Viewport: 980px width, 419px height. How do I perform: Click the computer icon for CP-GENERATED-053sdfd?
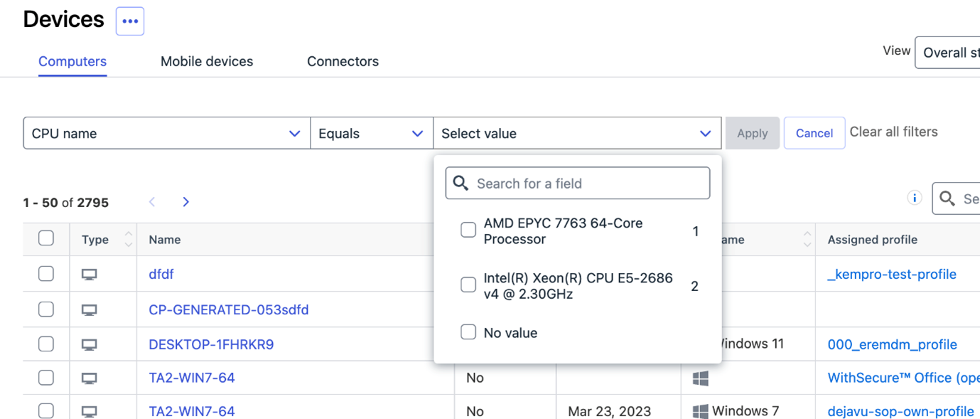coord(89,310)
